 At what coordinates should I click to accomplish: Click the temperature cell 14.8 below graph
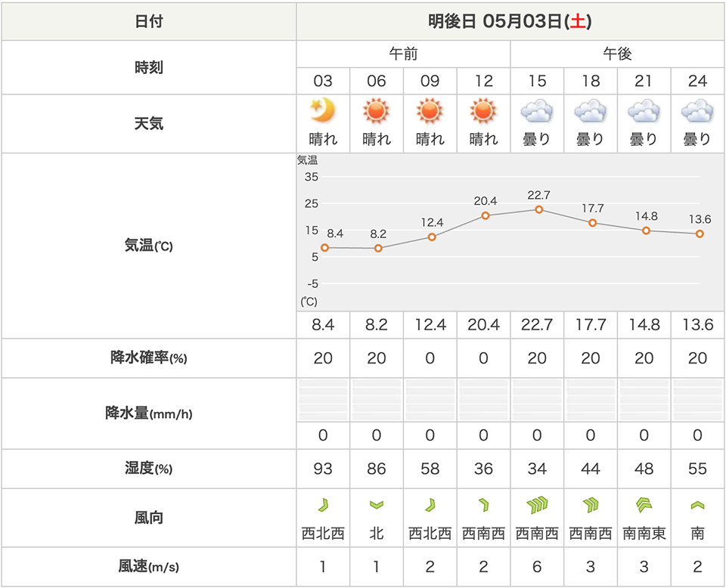coord(644,325)
